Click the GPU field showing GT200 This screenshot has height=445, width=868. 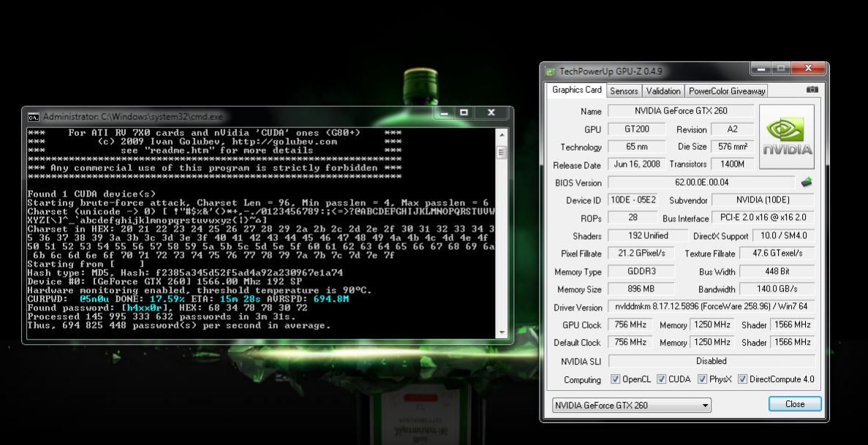637,129
